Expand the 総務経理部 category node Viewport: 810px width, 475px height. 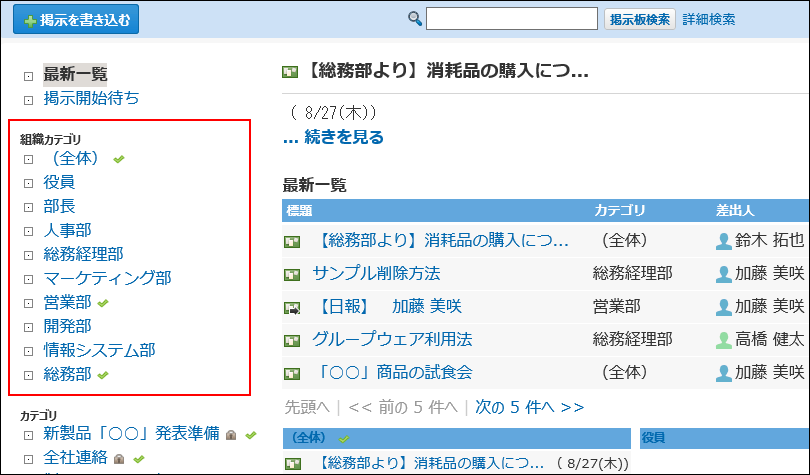[x=28, y=255]
